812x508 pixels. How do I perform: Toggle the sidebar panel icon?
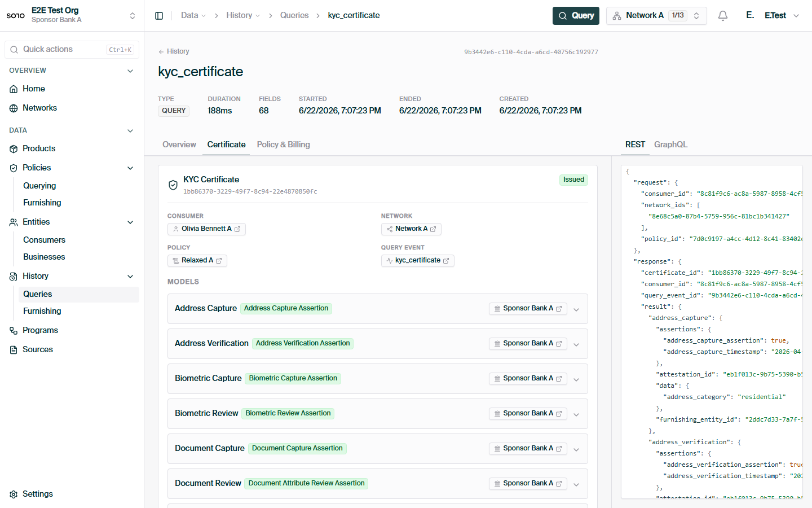tap(159, 16)
